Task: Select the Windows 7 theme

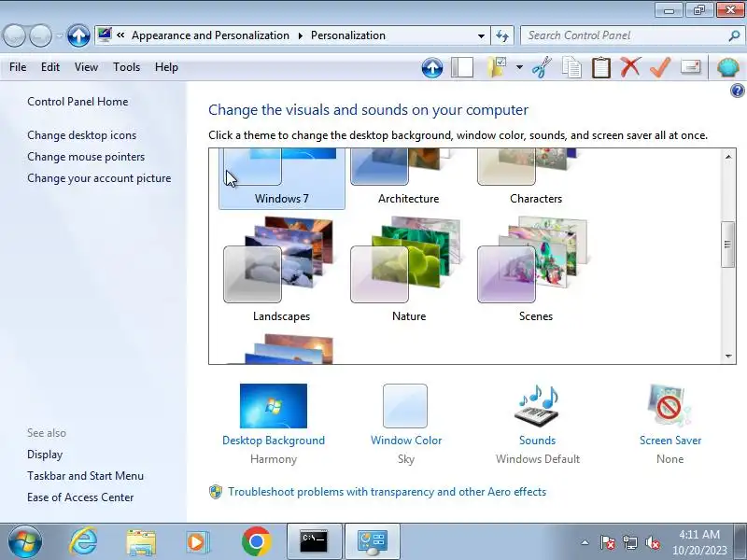Action: [282, 178]
